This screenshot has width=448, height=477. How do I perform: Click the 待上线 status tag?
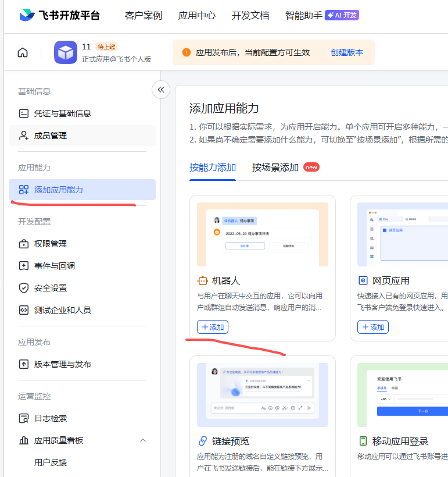pos(106,47)
